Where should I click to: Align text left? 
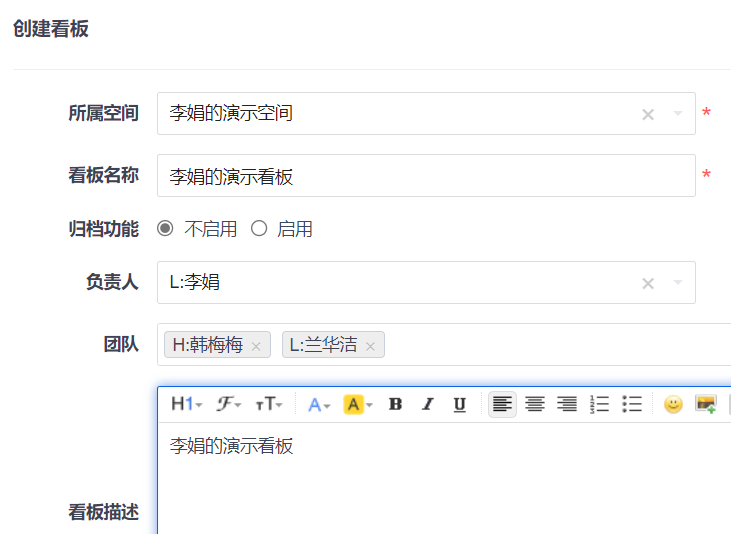tap(502, 404)
